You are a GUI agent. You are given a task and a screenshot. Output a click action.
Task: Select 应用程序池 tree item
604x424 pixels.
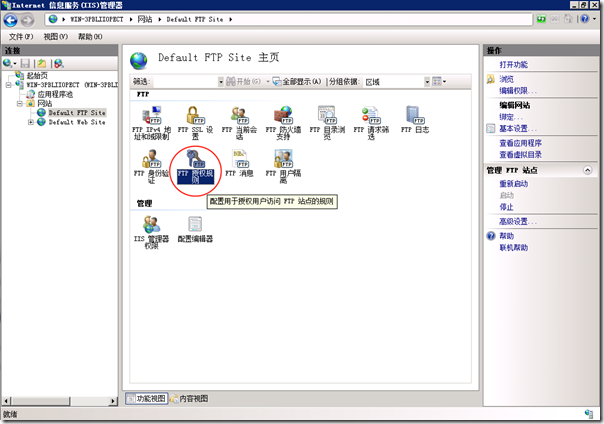coord(55,94)
